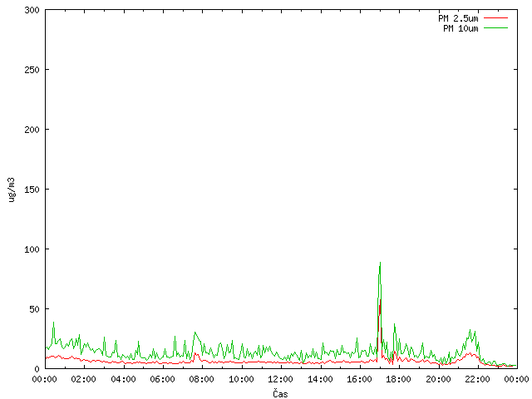Image resolution: width=532 pixels, height=399 pixels.
Task: Click the 02:00 time label
Action: (x=83, y=379)
